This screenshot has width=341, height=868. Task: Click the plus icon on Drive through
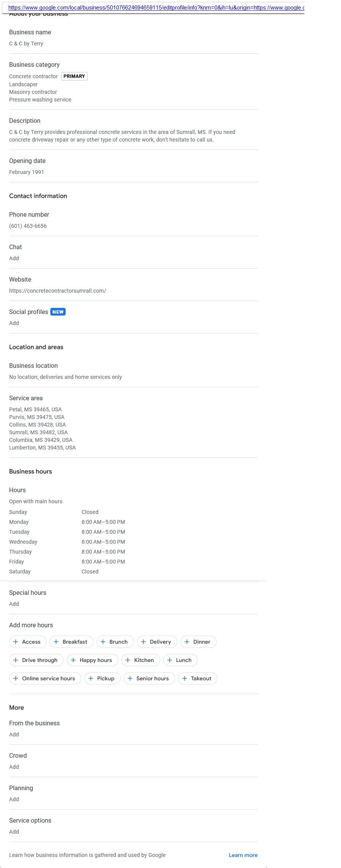click(x=16, y=660)
